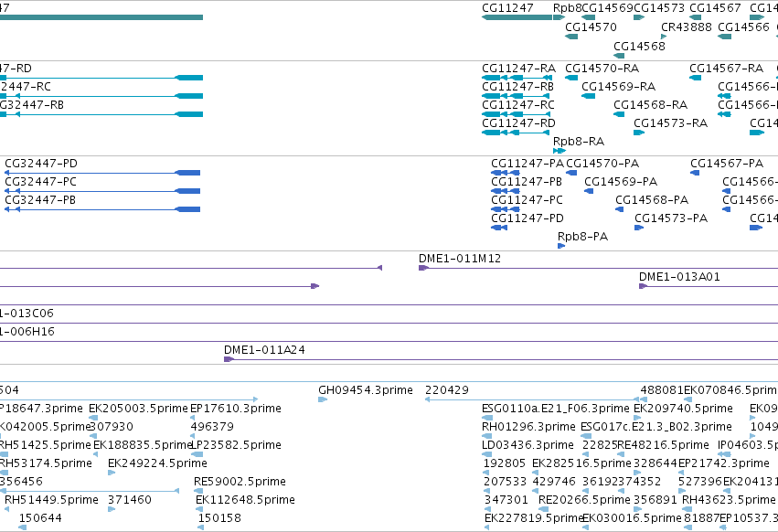The height and width of the screenshot is (532, 778).
Task: Select protein CG14573-PA
Action: point(671,218)
